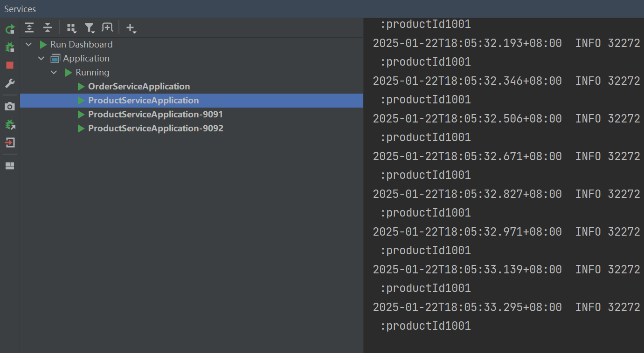Click the green run icon beside ProductServiceApplication-9091

tap(81, 115)
